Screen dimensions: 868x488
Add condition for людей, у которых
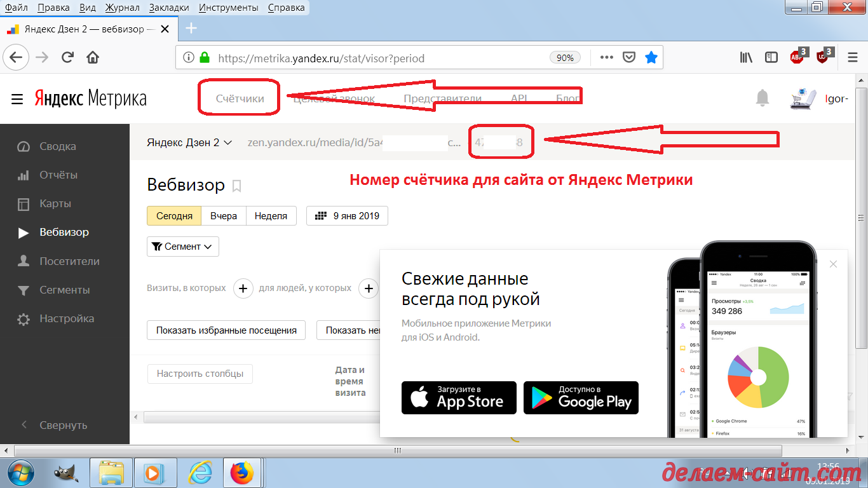pyautogui.click(x=369, y=288)
